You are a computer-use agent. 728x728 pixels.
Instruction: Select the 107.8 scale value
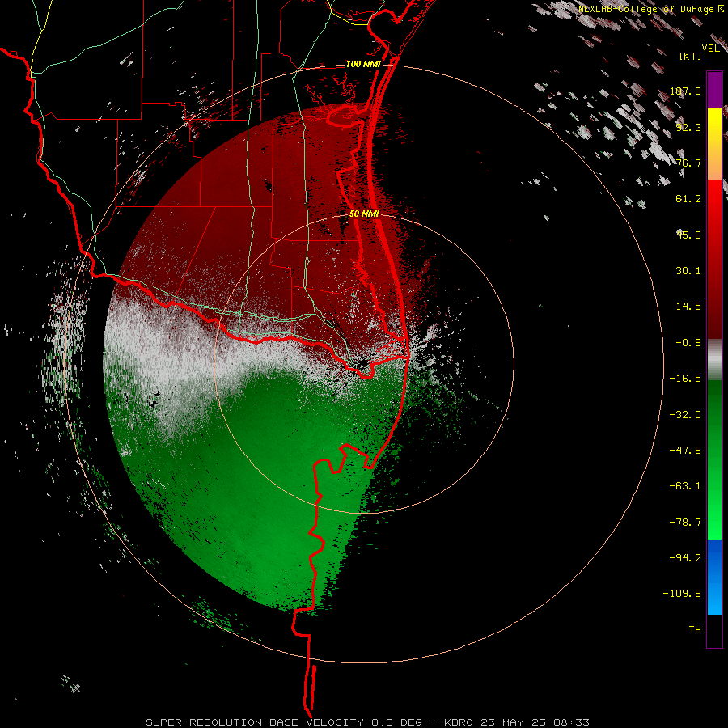pyautogui.click(x=685, y=91)
